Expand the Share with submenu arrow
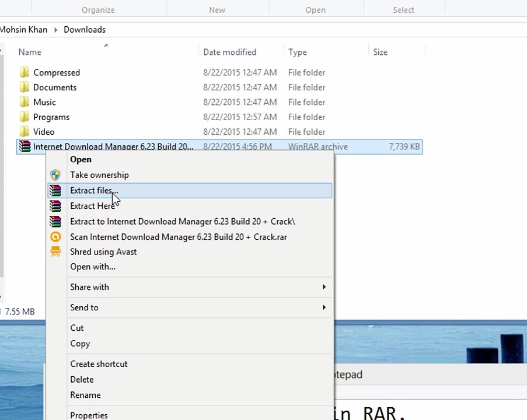 click(324, 287)
